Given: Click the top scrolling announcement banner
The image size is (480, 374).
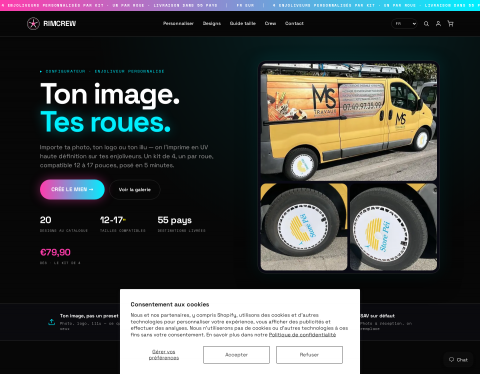Looking at the screenshot, I should (240, 5).
